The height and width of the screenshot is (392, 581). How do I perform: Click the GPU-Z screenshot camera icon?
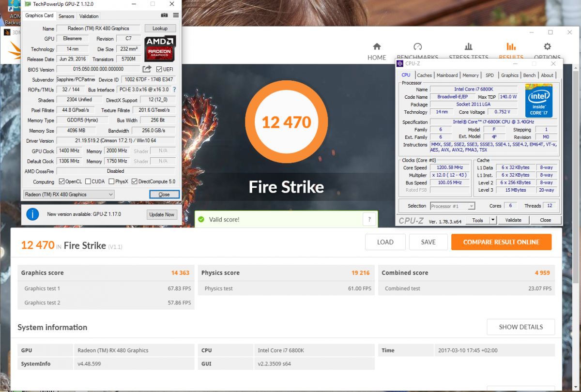coord(165,15)
